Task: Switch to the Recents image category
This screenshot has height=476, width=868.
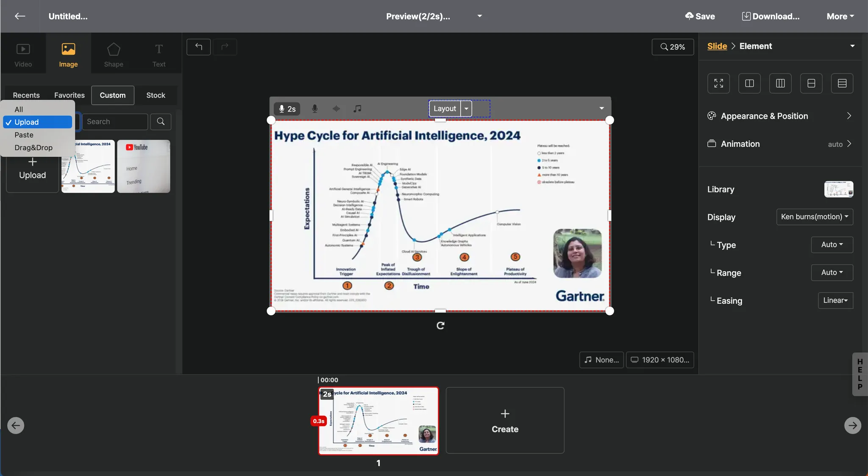Action: (26, 95)
